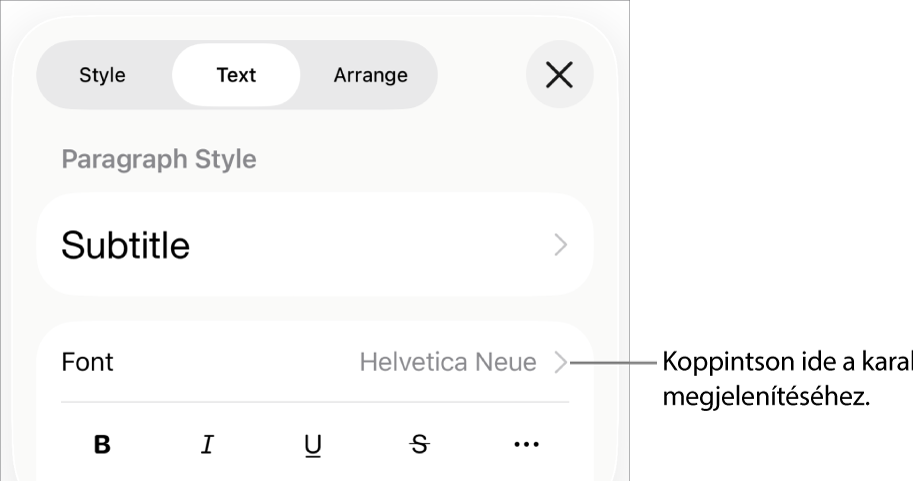
Task: Switch to the Style tab
Action: pyautogui.click(x=102, y=75)
